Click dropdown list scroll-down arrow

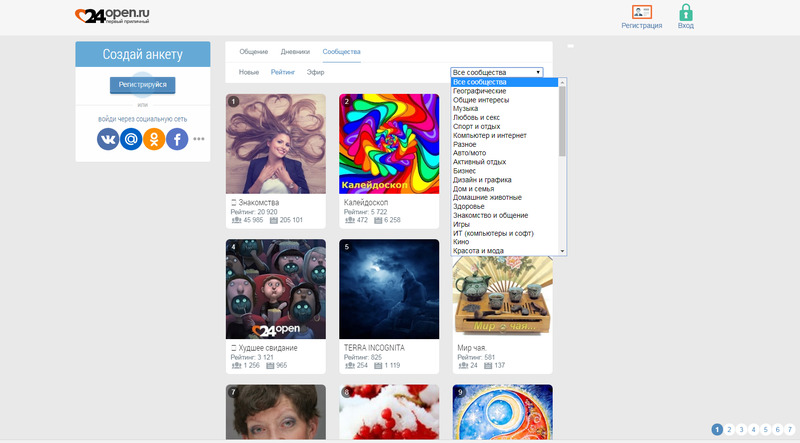point(562,251)
